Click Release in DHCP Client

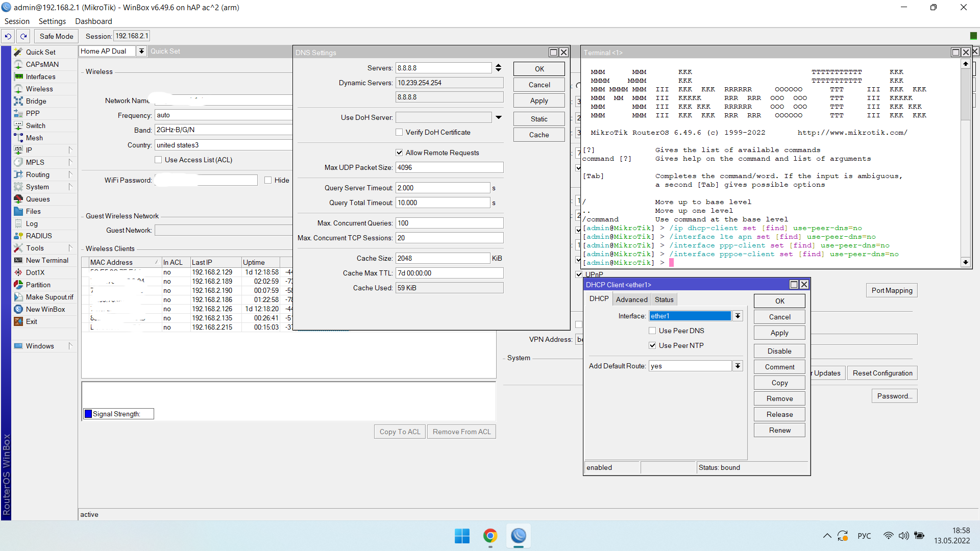779,414
